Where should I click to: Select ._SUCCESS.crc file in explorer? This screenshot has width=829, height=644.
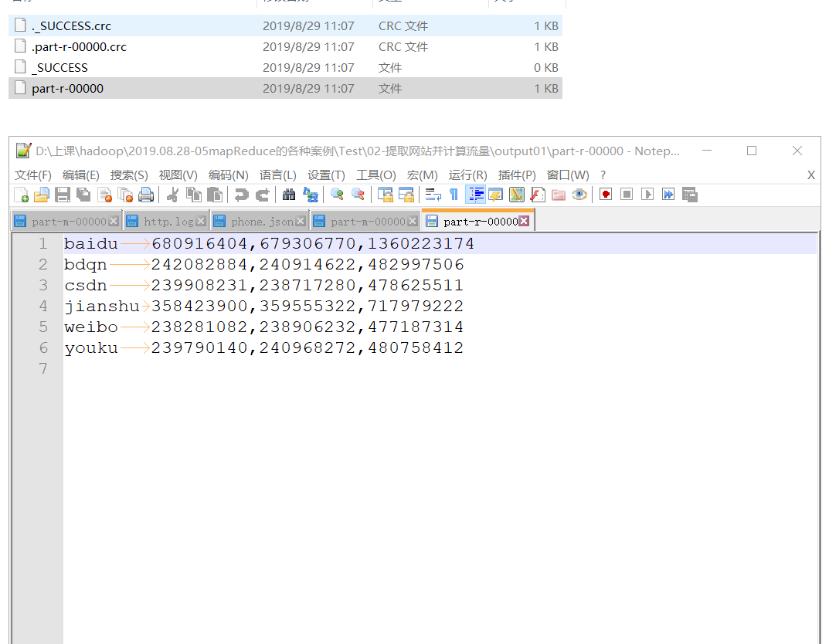(286, 26)
